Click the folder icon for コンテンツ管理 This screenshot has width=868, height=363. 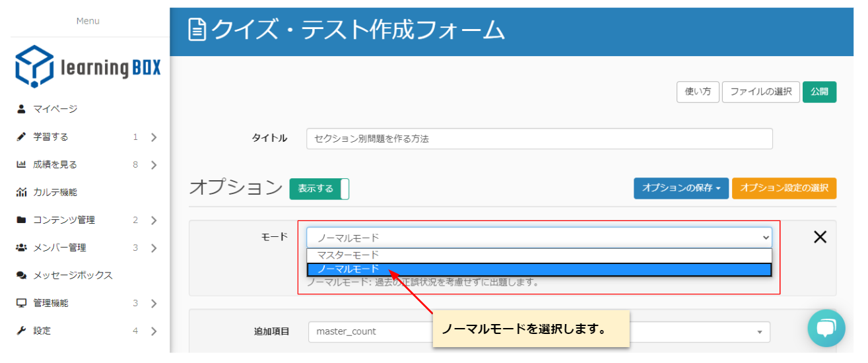21,220
